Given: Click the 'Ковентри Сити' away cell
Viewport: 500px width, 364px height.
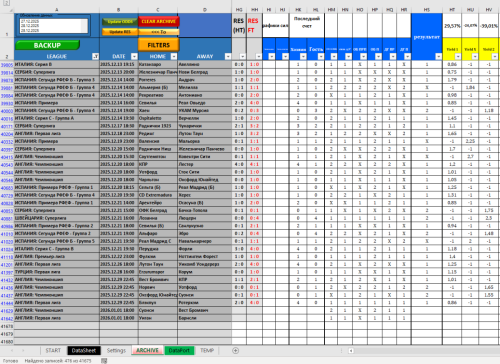Looking at the screenshot, I should pyautogui.click(x=204, y=156).
